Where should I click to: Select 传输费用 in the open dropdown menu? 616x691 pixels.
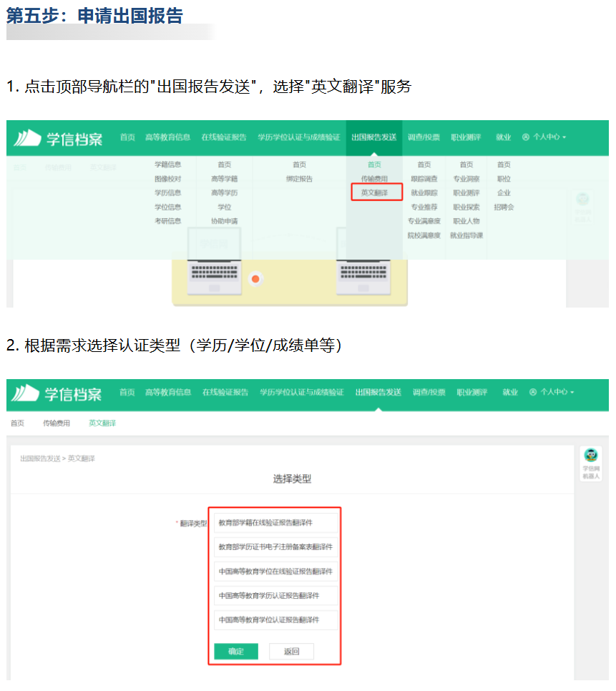[374, 179]
